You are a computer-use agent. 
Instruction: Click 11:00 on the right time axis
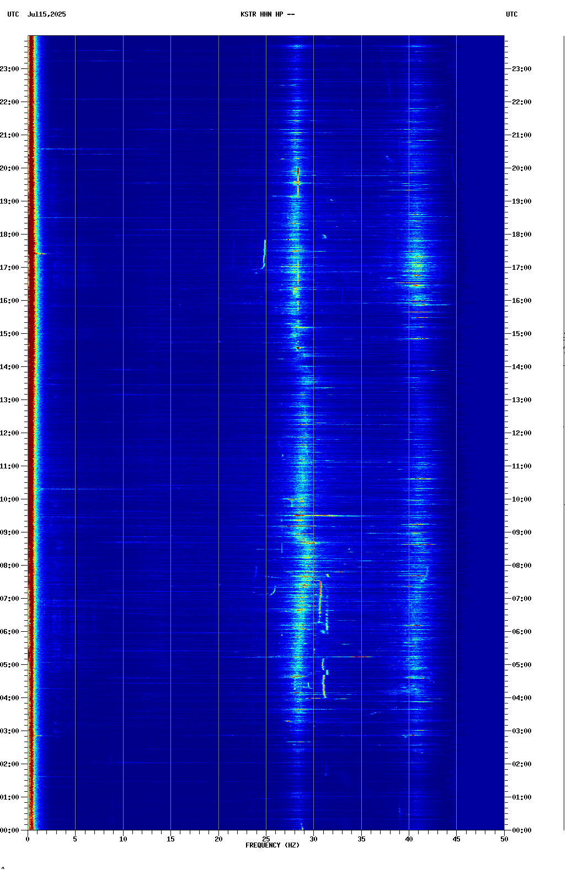[x=522, y=466]
